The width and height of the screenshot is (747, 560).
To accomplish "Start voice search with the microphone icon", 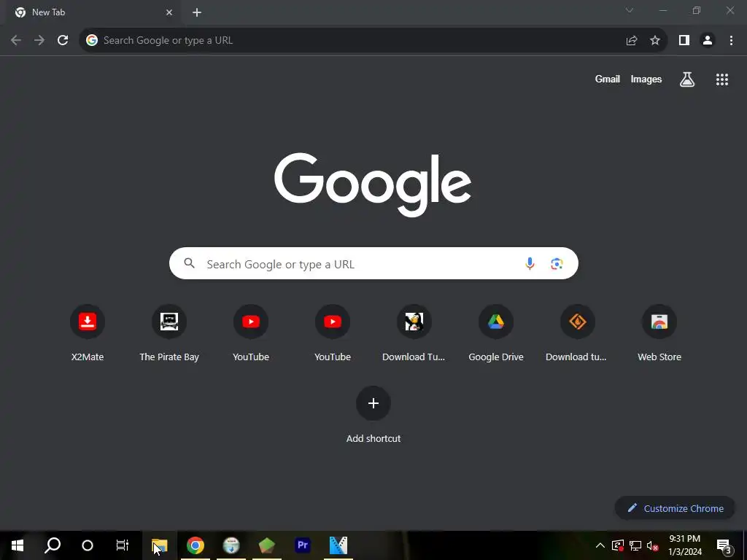I will click(x=530, y=263).
